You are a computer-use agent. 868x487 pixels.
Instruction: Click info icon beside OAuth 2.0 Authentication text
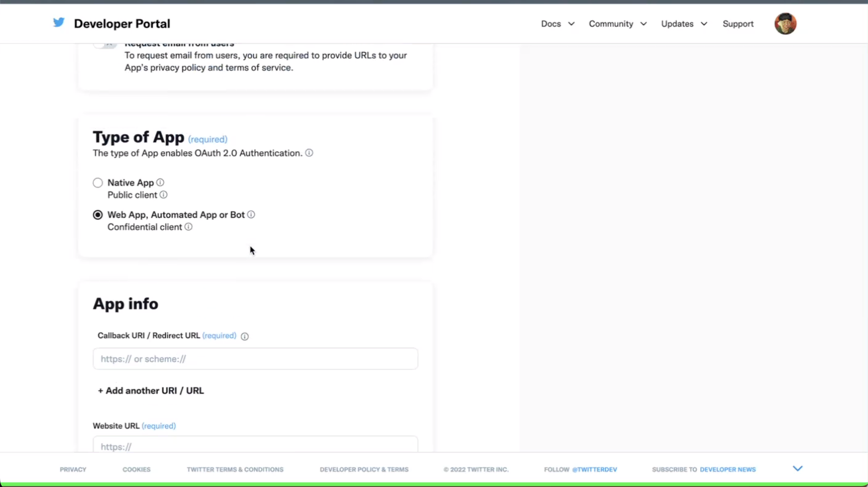(x=309, y=153)
